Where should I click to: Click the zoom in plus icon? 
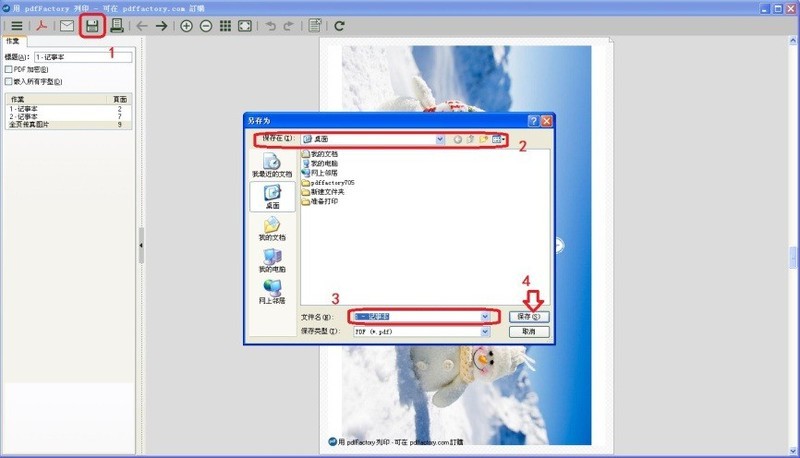click(186, 25)
